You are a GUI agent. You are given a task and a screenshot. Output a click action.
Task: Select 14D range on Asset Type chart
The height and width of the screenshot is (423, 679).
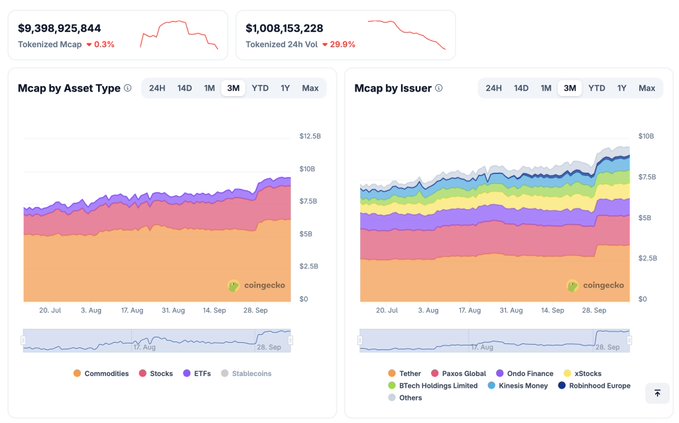coord(184,88)
